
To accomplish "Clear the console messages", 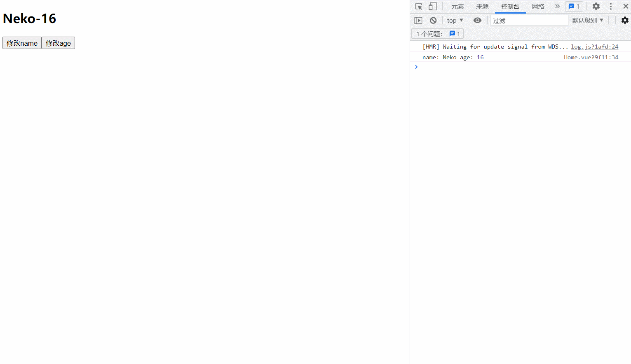I will 433,20.
